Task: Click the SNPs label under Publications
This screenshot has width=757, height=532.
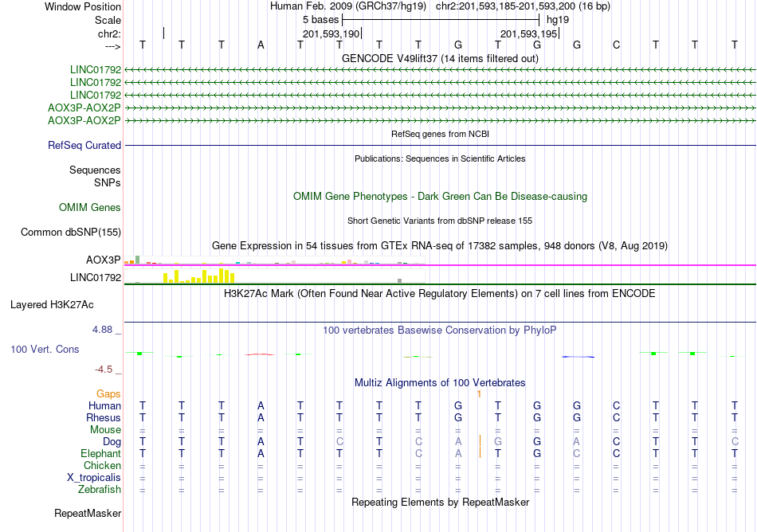Action: tap(108, 183)
